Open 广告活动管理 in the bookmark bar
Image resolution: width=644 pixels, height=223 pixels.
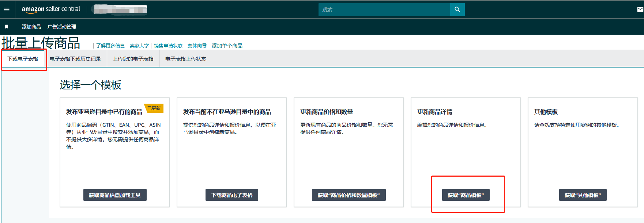(62, 27)
